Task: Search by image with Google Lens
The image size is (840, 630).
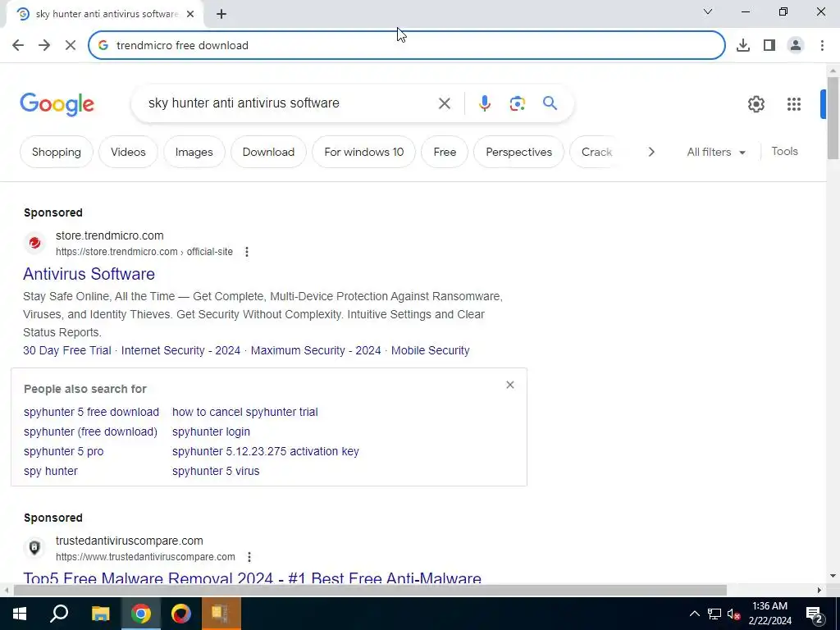Action: (517, 103)
